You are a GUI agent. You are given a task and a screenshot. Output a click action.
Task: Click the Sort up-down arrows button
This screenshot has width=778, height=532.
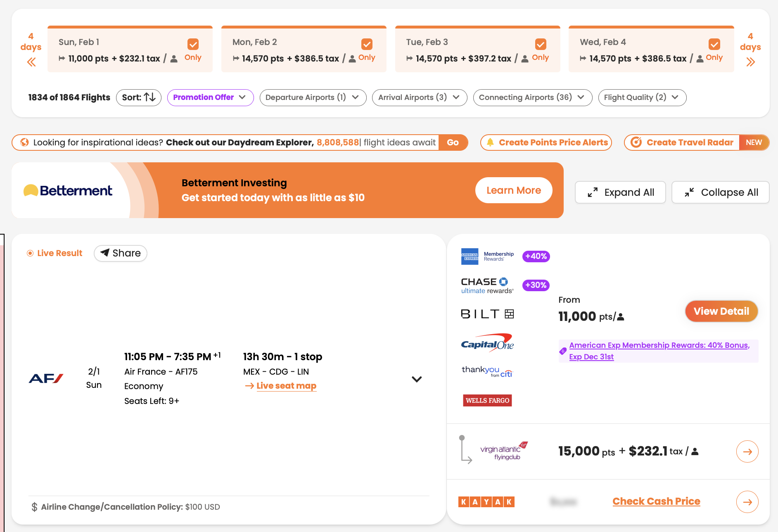pyautogui.click(x=139, y=97)
